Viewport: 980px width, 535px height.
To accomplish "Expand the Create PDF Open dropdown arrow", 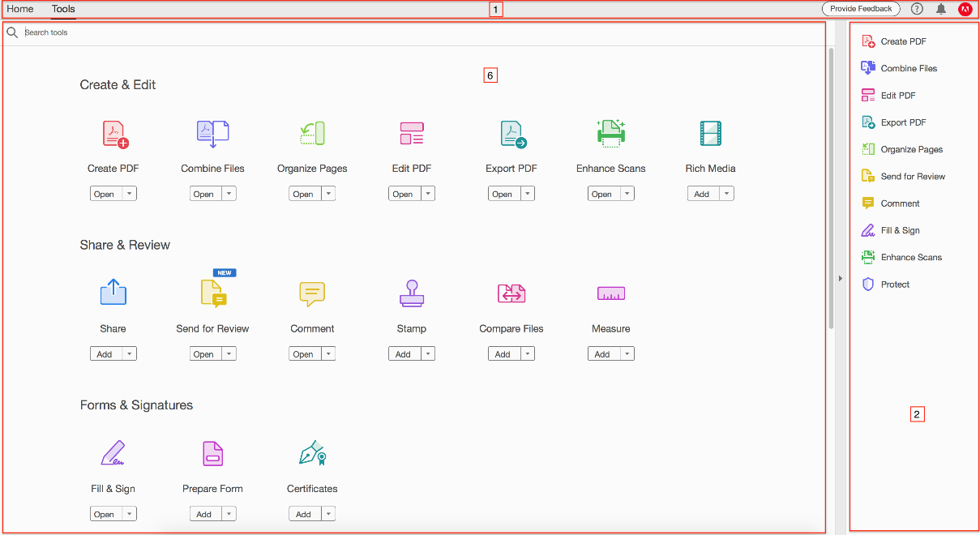I will 128,193.
